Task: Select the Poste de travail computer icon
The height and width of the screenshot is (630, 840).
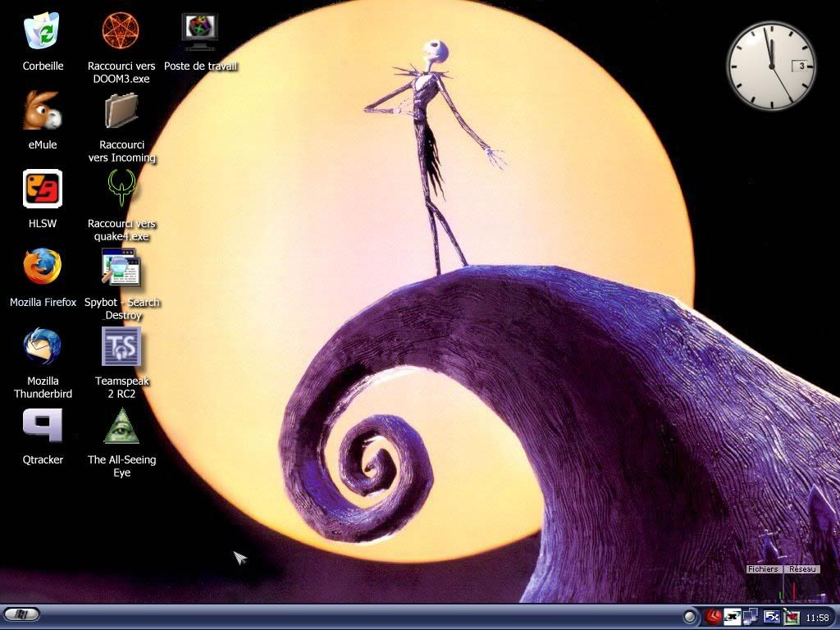Action: 200,32
